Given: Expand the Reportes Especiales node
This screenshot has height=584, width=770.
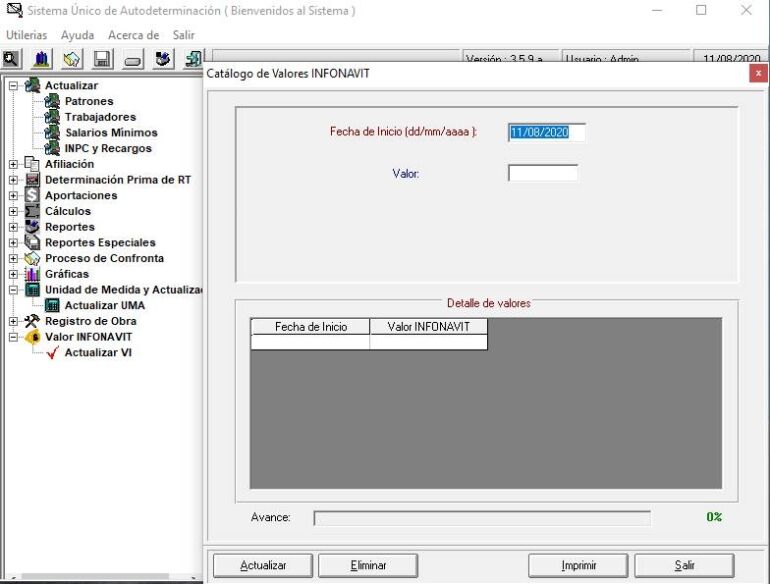Looking at the screenshot, I should [x=13, y=243].
